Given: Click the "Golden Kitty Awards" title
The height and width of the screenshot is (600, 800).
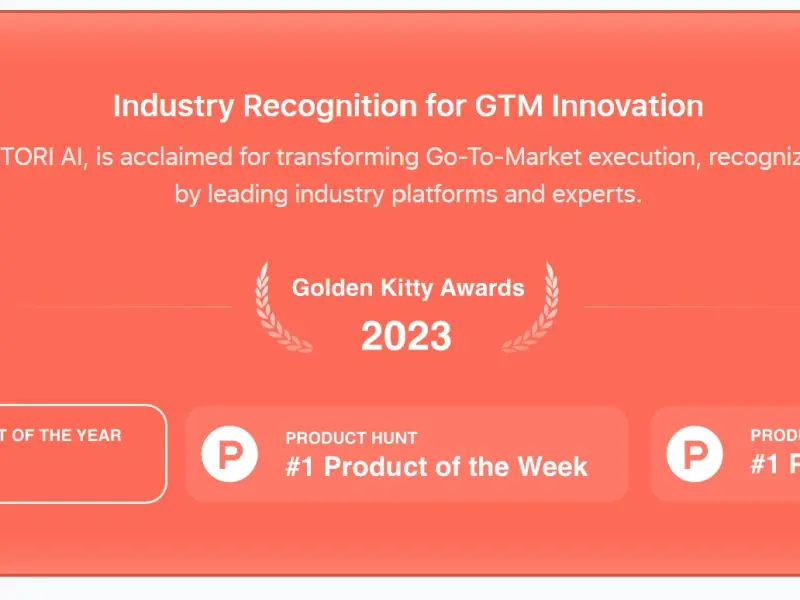Looking at the screenshot, I should pyautogui.click(x=408, y=288).
